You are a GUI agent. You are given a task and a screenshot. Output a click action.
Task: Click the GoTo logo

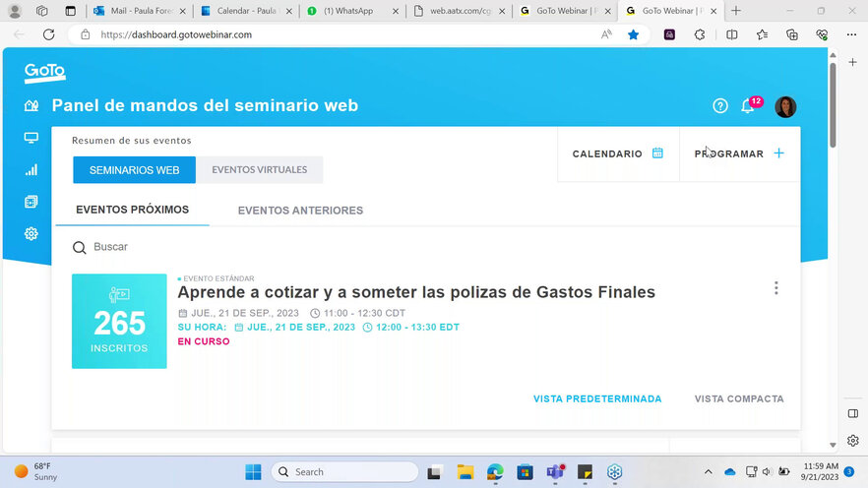tap(45, 73)
